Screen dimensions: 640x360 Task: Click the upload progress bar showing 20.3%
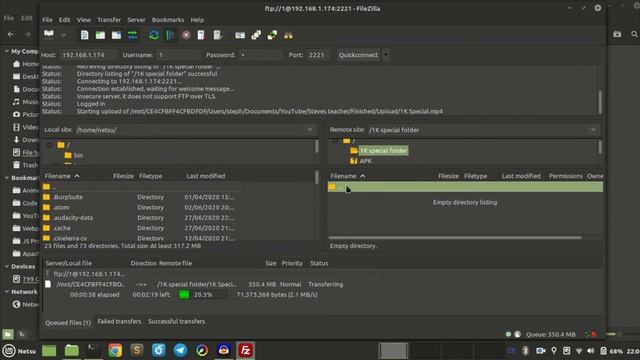click(202, 295)
